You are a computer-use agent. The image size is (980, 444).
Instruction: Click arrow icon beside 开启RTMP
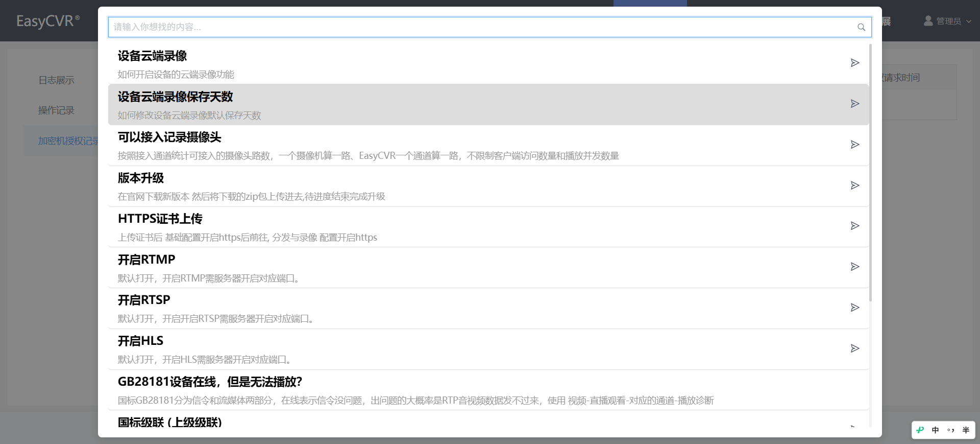coord(855,267)
